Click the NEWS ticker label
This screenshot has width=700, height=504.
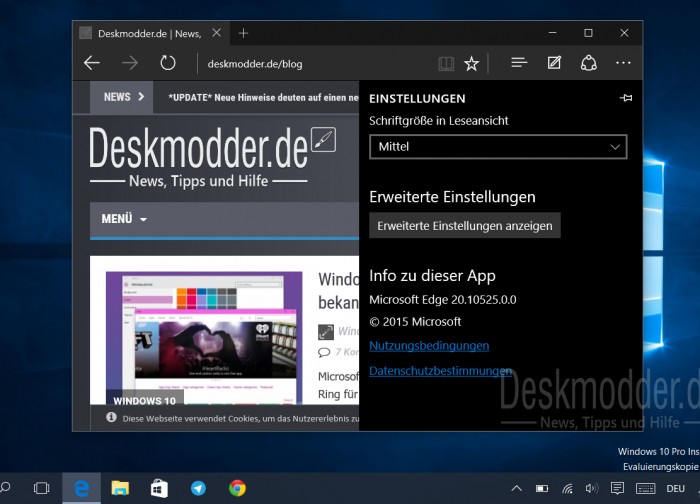(x=121, y=97)
